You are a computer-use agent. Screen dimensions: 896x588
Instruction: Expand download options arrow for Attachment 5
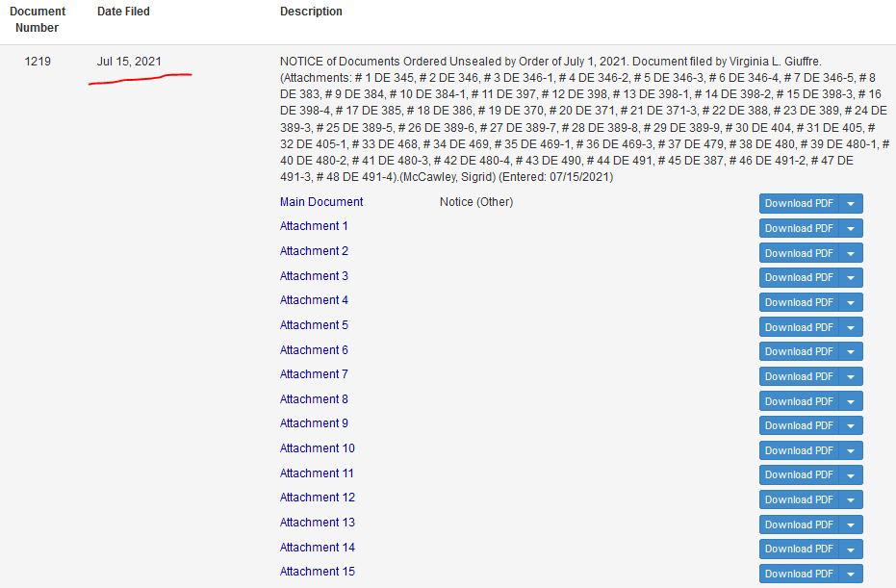click(x=851, y=327)
